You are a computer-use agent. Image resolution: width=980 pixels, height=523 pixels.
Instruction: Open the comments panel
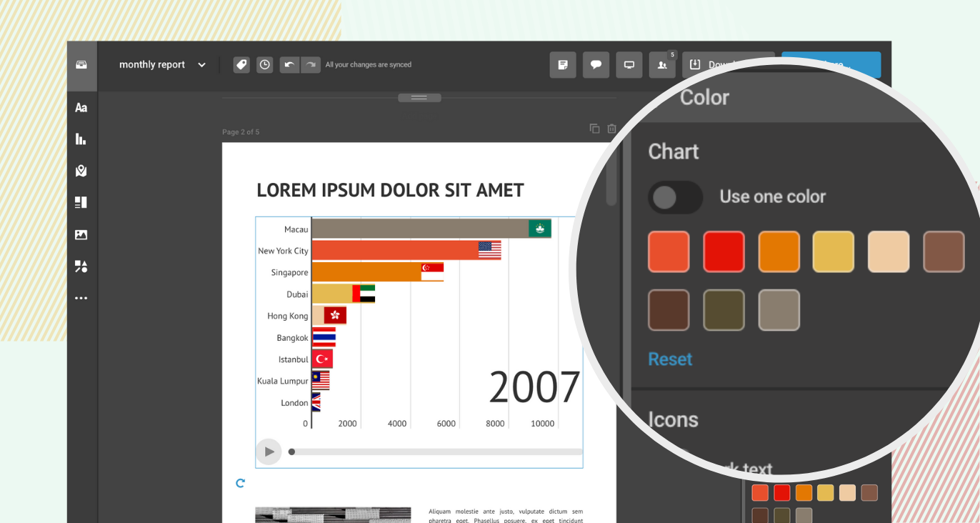coord(596,64)
